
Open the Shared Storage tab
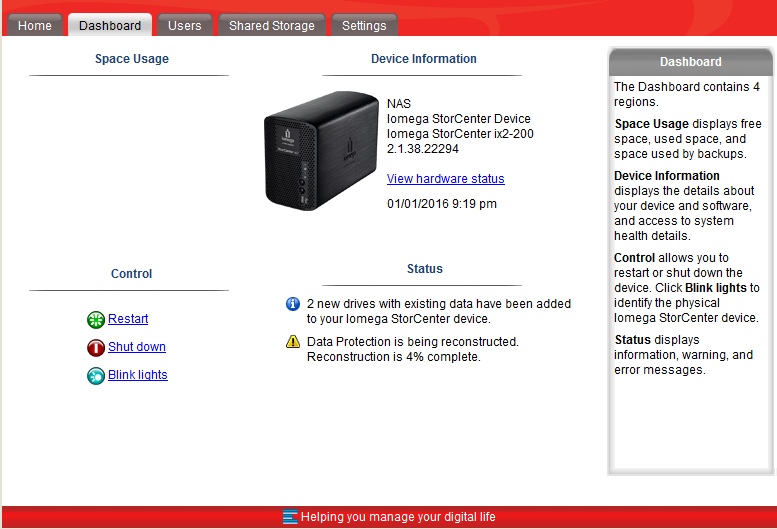(272, 25)
